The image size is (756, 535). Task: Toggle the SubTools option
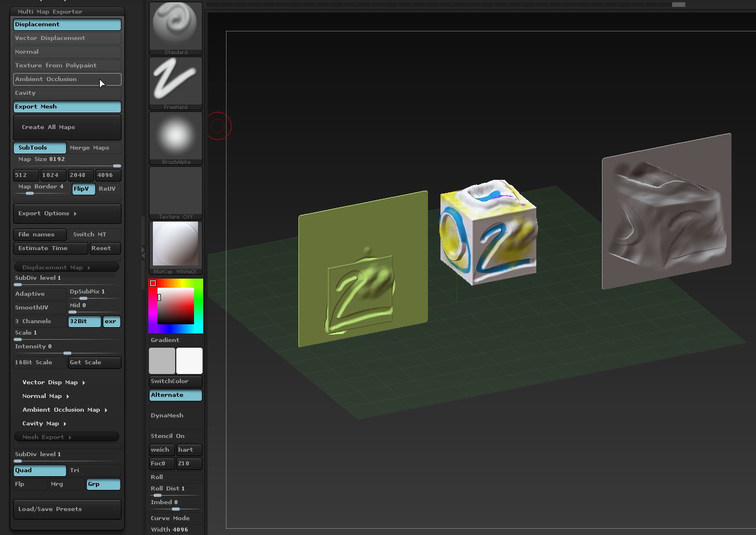click(x=40, y=148)
